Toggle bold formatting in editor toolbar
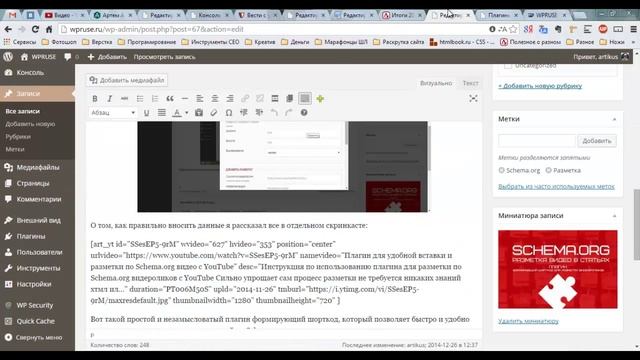Viewport: 640px width, 360px height. click(95, 99)
